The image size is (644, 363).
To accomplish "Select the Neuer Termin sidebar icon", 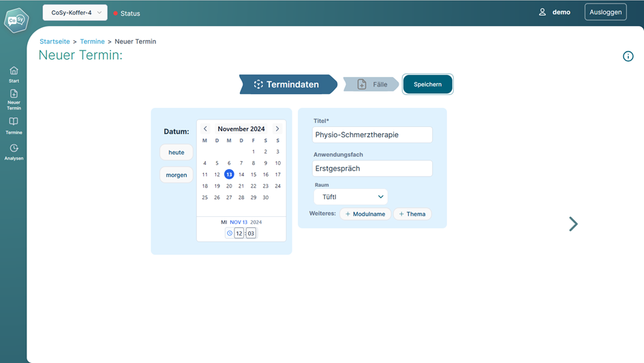I will 14,94.
